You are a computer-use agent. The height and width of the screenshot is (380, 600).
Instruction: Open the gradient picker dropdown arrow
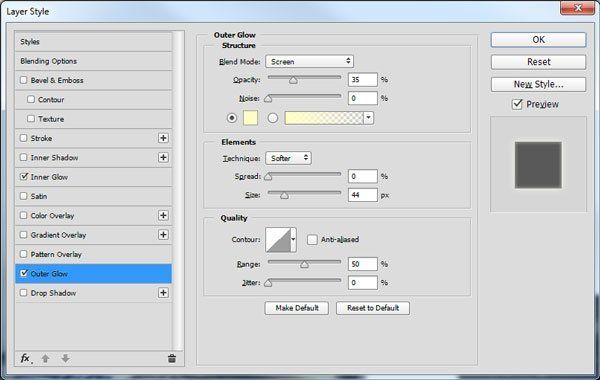pos(368,118)
